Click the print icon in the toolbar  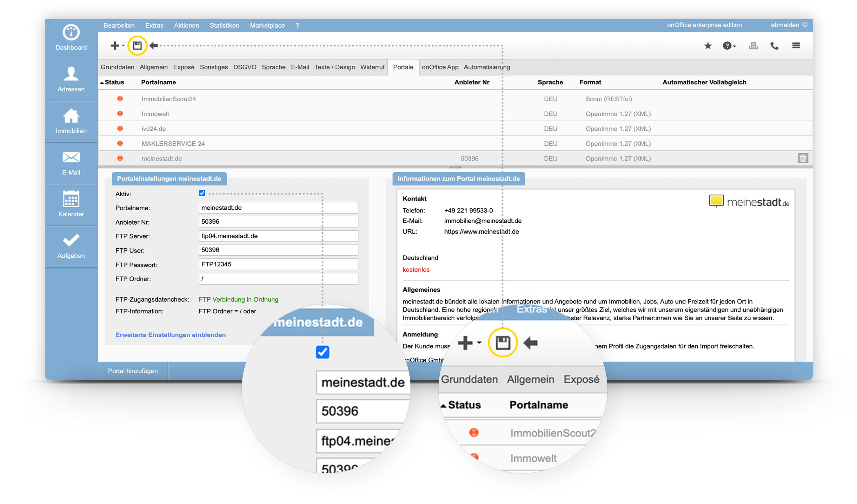click(x=753, y=46)
